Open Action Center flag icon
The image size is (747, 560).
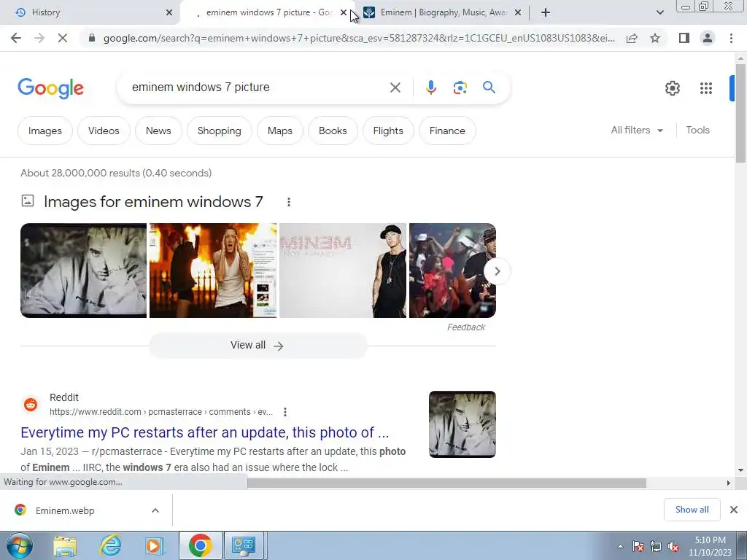pos(638,546)
